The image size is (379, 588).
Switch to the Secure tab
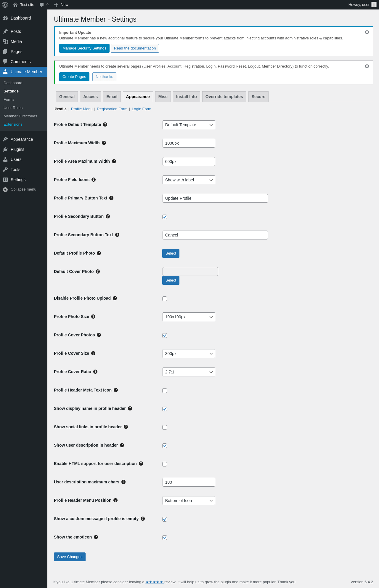tap(258, 97)
